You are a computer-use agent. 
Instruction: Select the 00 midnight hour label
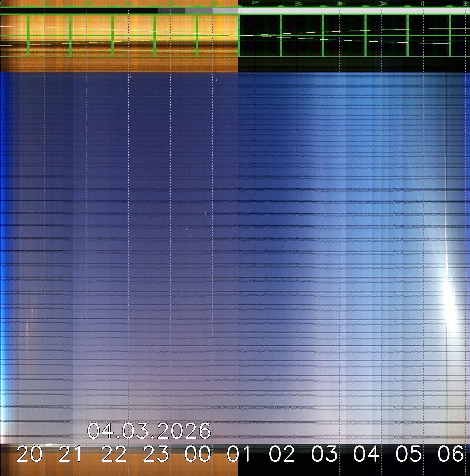(198, 454)
